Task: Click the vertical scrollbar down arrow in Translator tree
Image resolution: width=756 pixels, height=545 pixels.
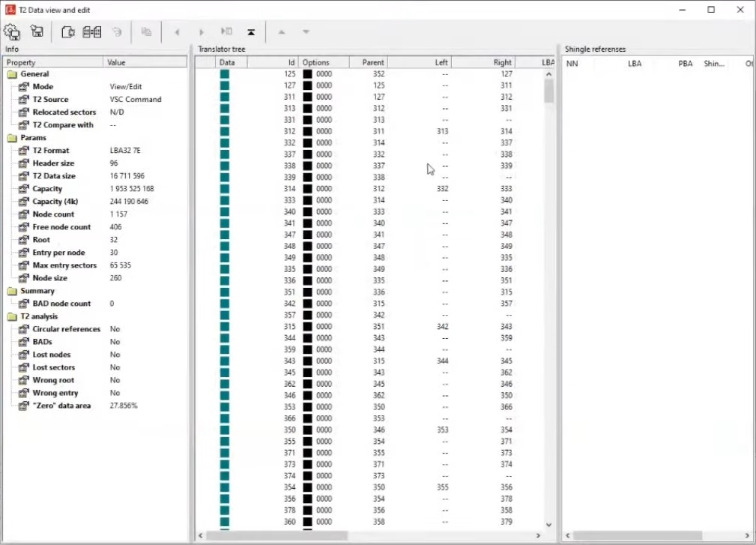Action: tap(548, 524)
